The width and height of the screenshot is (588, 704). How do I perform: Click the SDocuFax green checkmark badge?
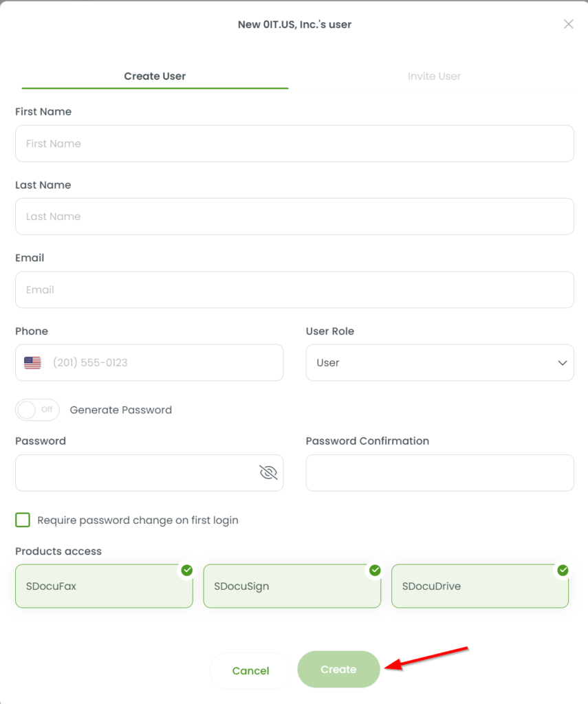[187, 570]
